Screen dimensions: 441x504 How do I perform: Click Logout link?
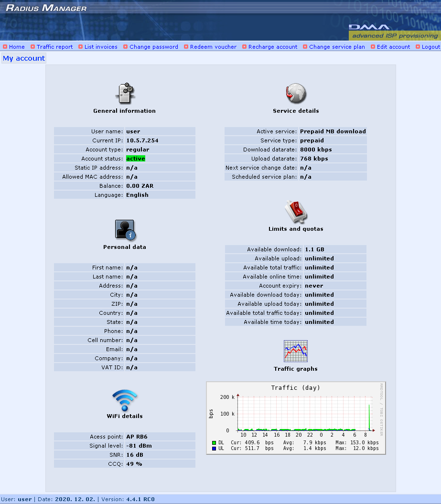click(430, 47)
